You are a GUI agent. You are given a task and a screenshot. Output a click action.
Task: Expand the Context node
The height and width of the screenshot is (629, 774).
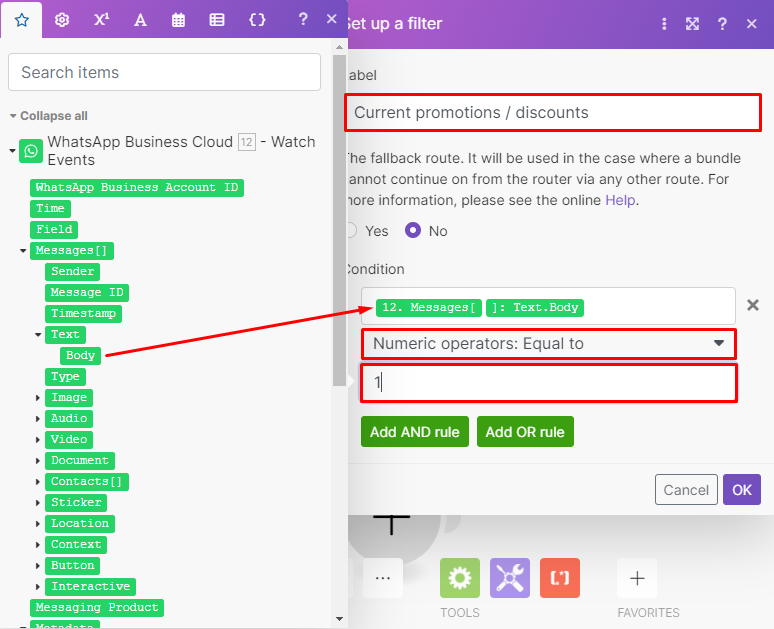tap(38, 545)
